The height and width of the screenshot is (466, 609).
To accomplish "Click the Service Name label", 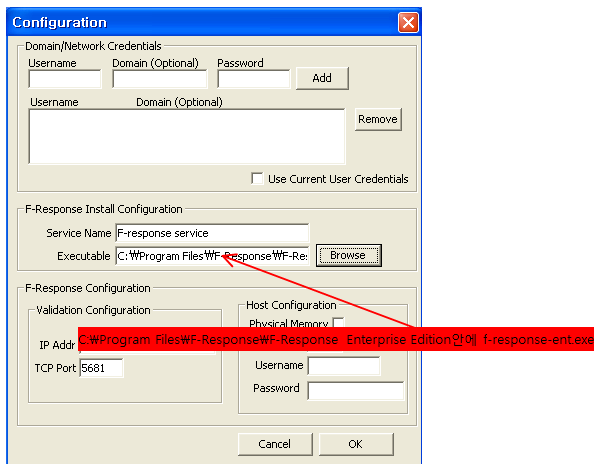I will tap(78, 233).
